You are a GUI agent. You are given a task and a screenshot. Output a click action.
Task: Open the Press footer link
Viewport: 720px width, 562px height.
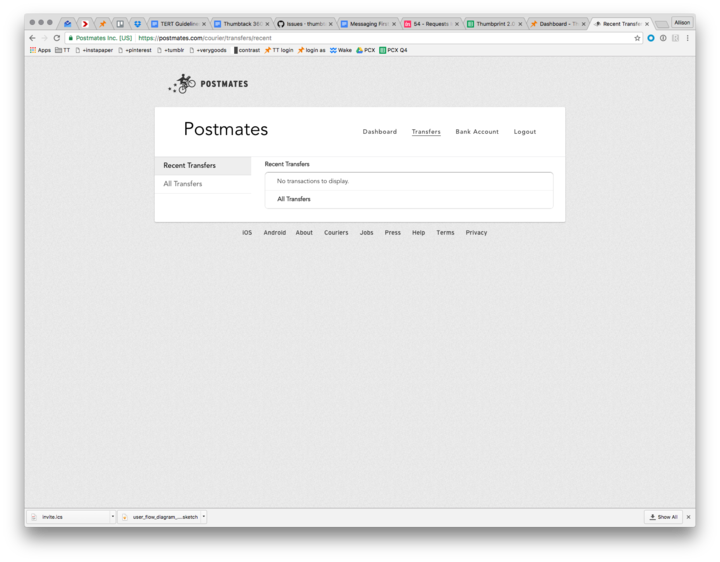coord(393,232)
